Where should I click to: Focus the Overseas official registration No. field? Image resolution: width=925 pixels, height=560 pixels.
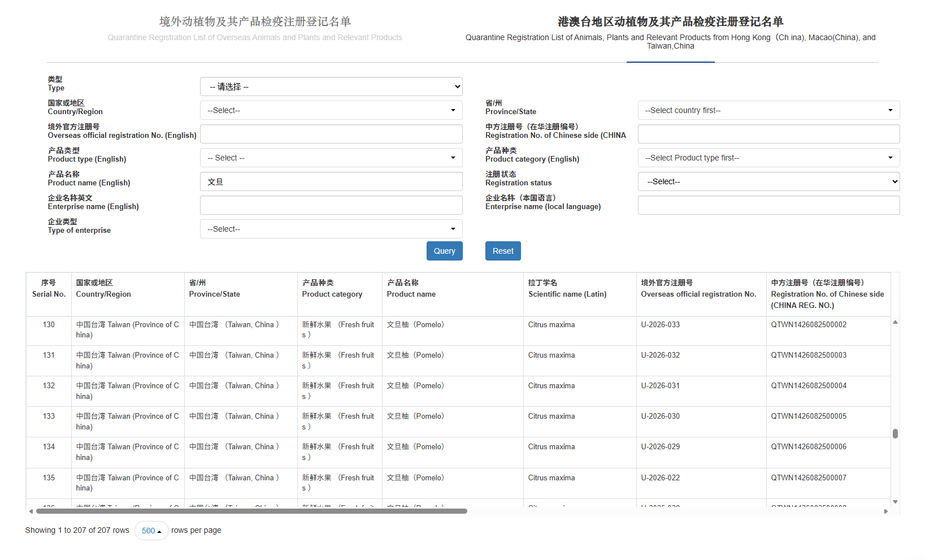tap(331, 134)
